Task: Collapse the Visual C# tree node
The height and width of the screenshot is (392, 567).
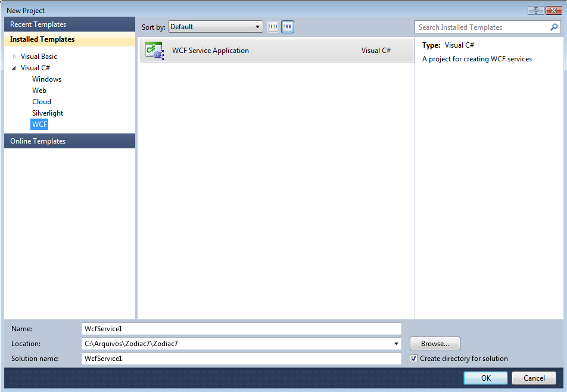Action: click(x=14, y=68)
